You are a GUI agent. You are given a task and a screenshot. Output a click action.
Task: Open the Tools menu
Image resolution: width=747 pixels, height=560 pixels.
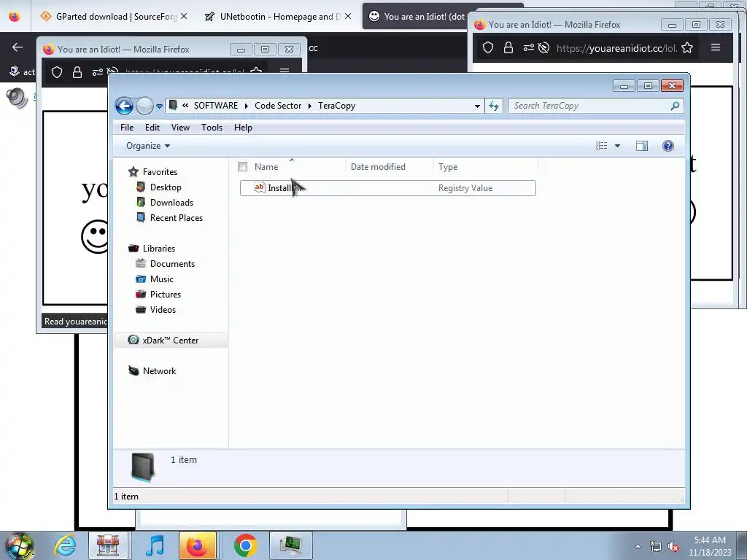click(212, 128)
